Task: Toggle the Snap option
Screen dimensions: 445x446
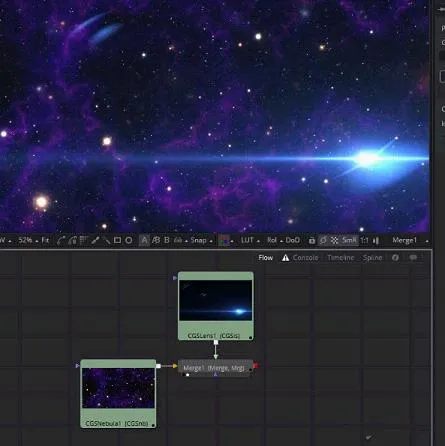Action: [x=198, y=240]
